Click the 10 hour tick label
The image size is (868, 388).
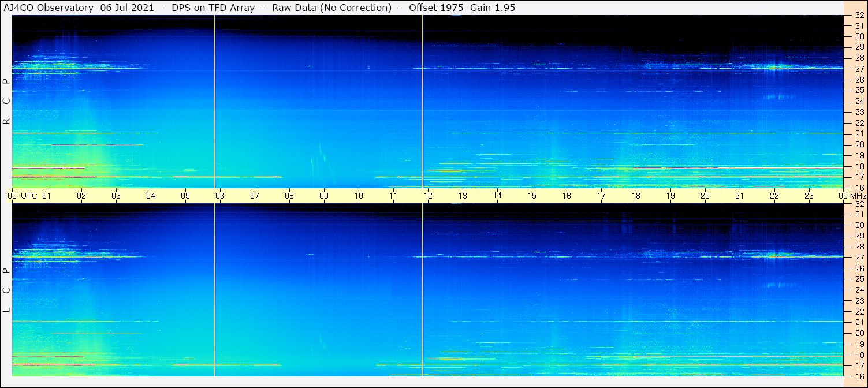359,196
